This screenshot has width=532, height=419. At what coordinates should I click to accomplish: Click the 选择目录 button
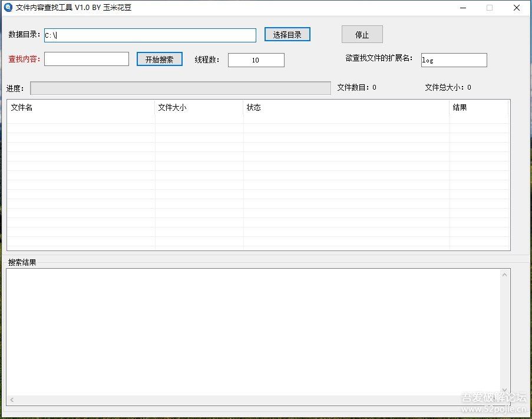pos(287,35)
